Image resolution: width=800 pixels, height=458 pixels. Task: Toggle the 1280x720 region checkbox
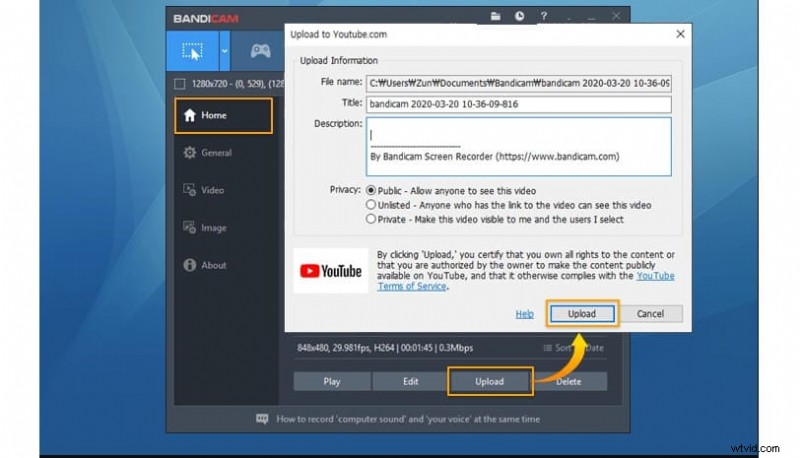pos(180,84)
